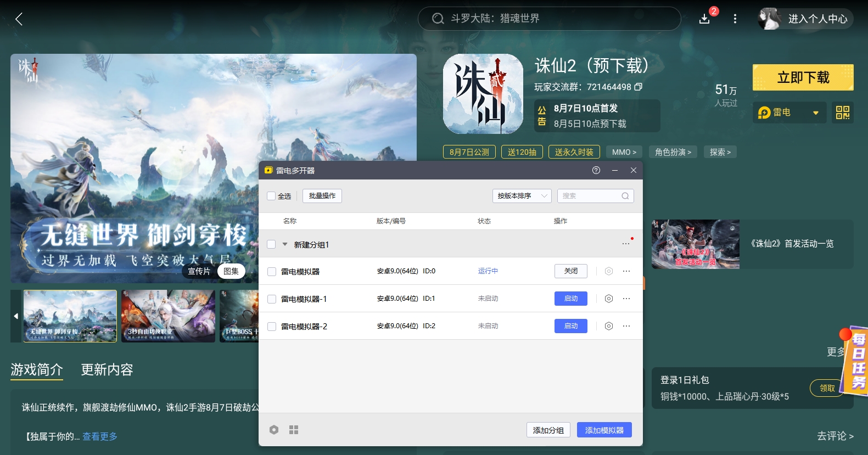Tick the 新建分组1 group checkbox
Image resolution: width=868 pixels, height=455 pixels.
pyautogui.click(x=271, y=244)
